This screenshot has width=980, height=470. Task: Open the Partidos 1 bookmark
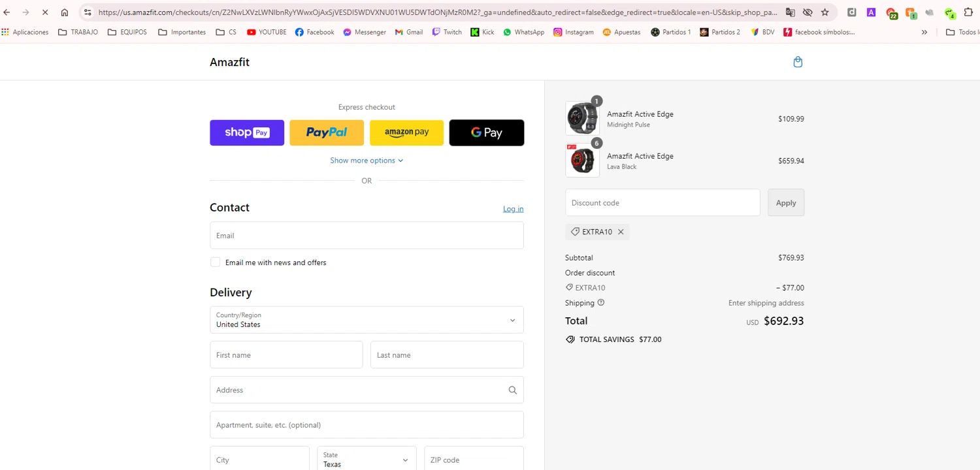[671, 32]
